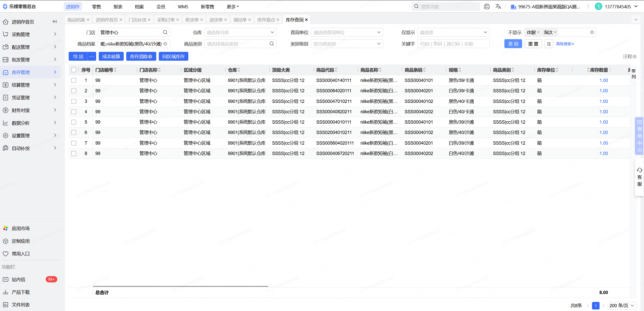The width and height of the screenshot is (644, 311).
Task: Clear the 商品档案 field with x icon
Action: [x=165, y=44]
